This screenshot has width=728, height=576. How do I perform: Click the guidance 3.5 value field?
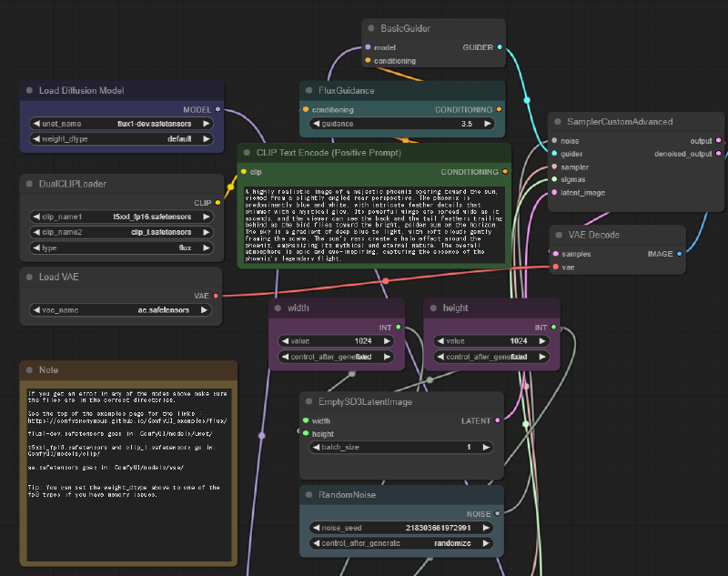402,124
